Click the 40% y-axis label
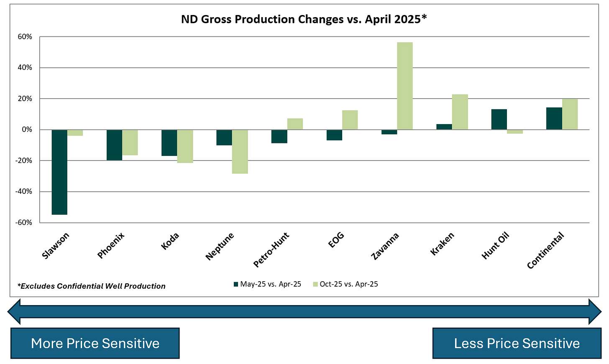The width and height of the screenshot is (609, 364). [x=25, y=68]
